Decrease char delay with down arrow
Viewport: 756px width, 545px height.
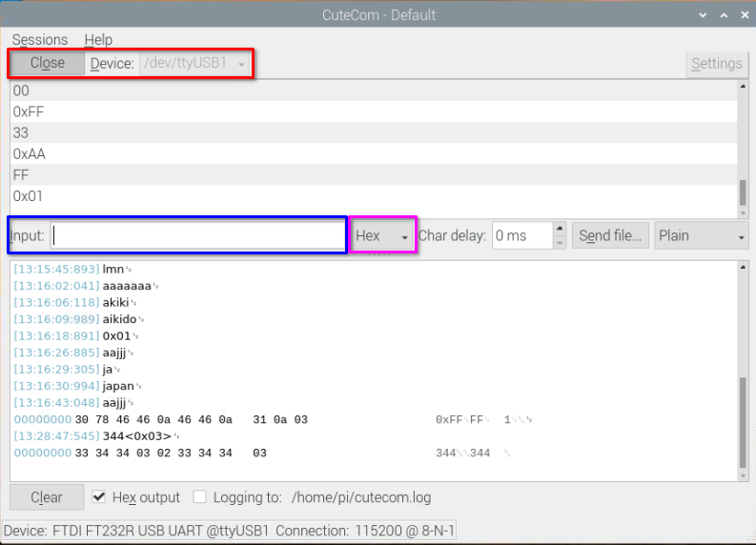[560, 243]
